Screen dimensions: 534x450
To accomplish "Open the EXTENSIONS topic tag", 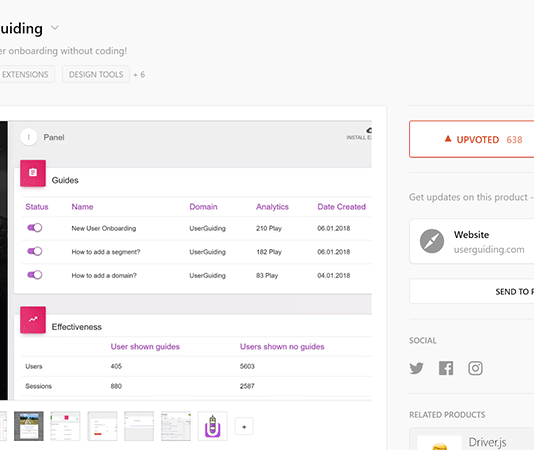I will [26, 74].
